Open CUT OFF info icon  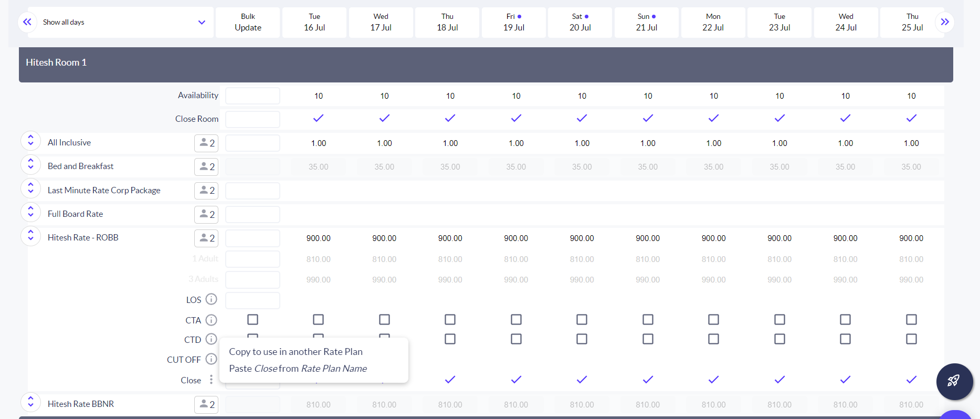click(x=211, y=359)
